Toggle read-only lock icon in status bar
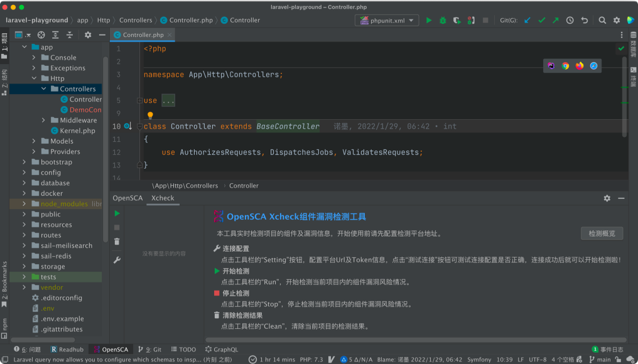The image size is (638, 364). pos(619,360)
